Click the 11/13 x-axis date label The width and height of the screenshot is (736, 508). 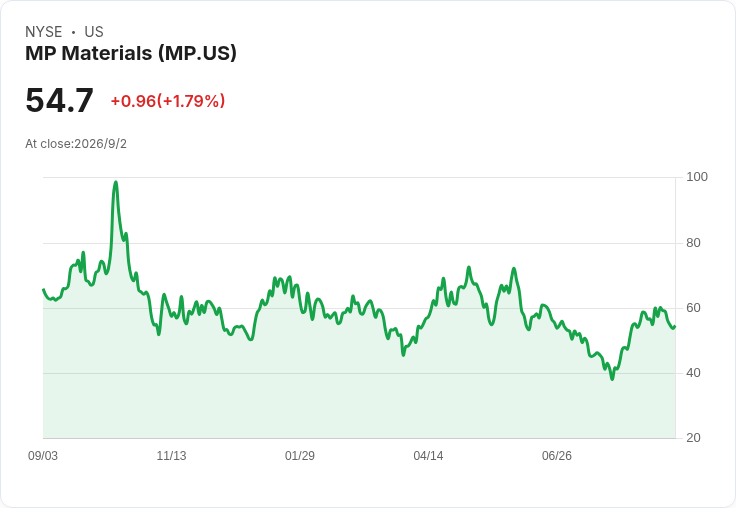[x=171, y=456]
